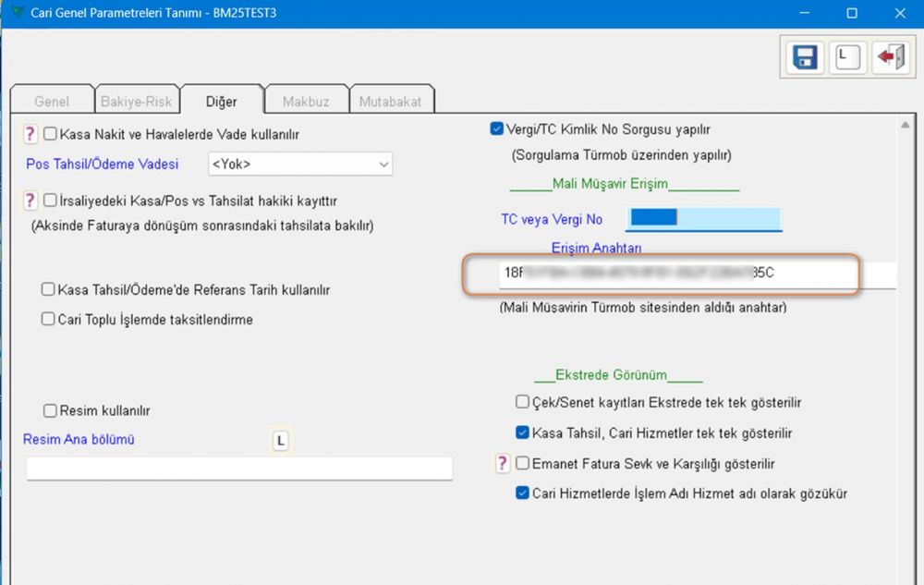924x585 pixels.
Task: Click the L list button in toolbar
Action: (x=848, y=57)
